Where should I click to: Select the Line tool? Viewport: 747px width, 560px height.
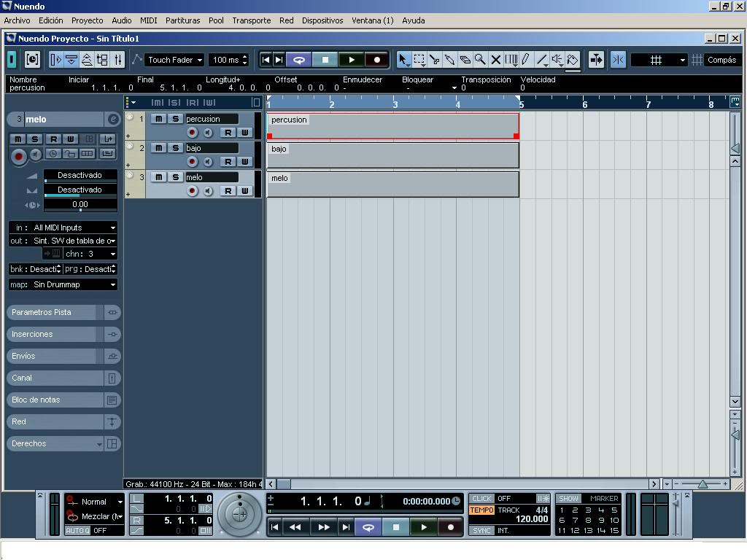coord(542,60)
